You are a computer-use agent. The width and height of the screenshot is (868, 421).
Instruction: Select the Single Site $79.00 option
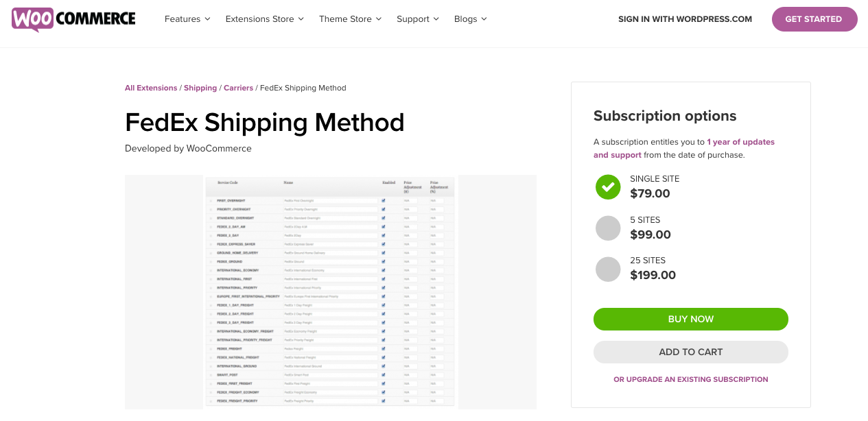coord(608,187)
